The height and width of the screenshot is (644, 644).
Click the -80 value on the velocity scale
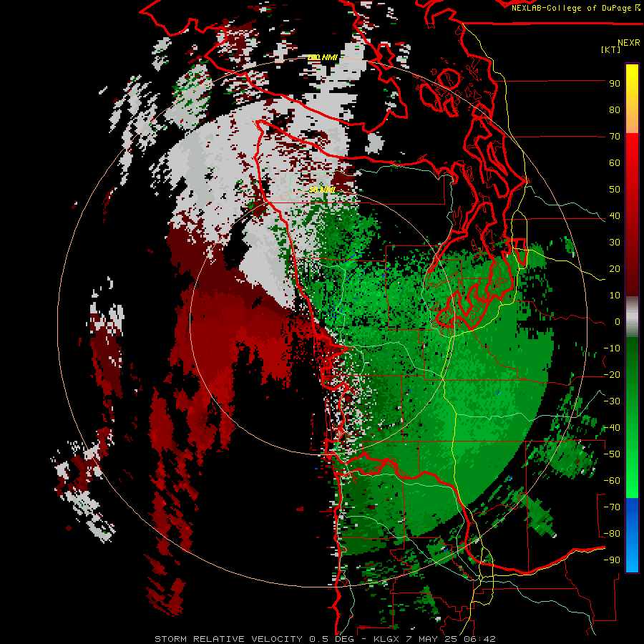(x=612, y=534)
